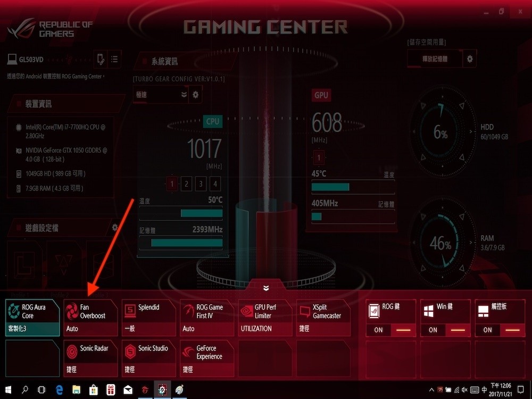The image size is (532, 399).
Task: Click the red gift box taskbar icon
Action: point(111,390)
